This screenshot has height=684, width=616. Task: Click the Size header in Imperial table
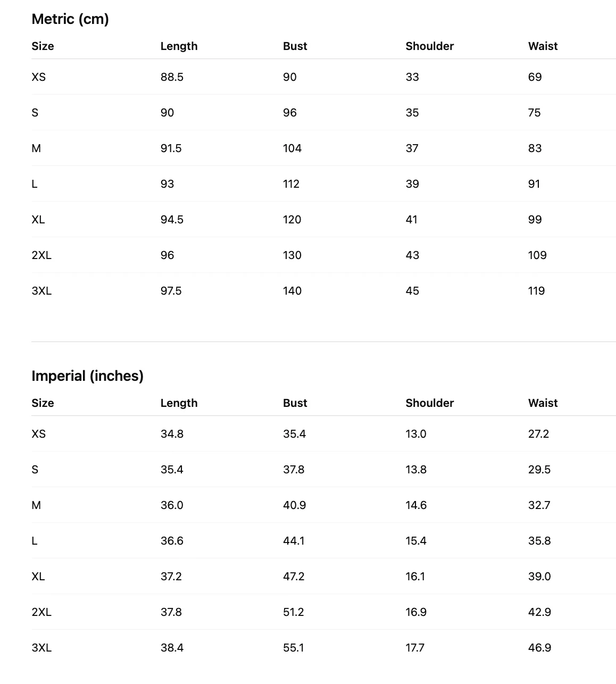pyautogui.click(x=43, y=403)
